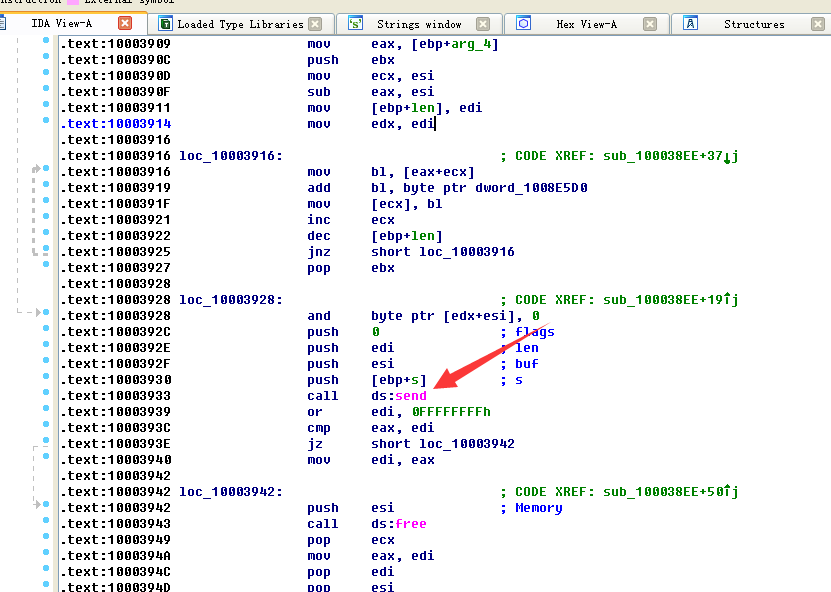Screen dimensions: 831x592
Task: Click the 'call' mnemonic before ds:free
Action: 322,524
